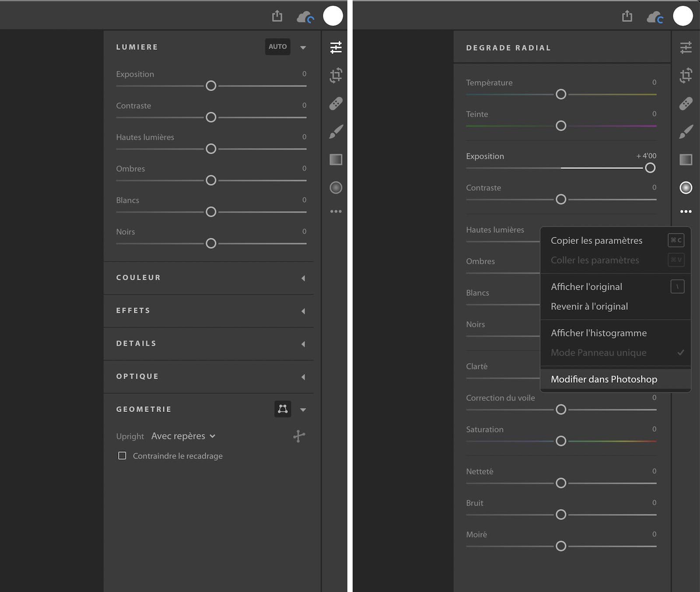
Task: Choose Modifier dans Photoshop menu item
Action: (x=616, y=379)
